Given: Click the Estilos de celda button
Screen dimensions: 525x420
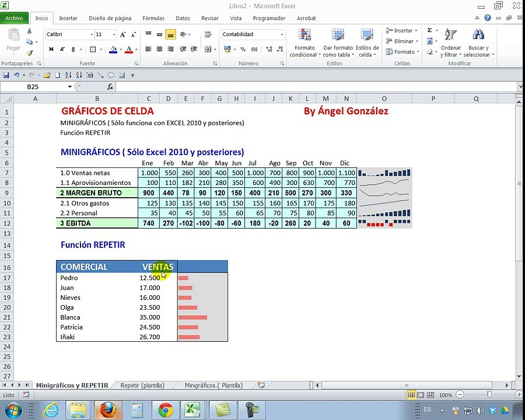Looking at the screenshot, I should click(367, 43).
